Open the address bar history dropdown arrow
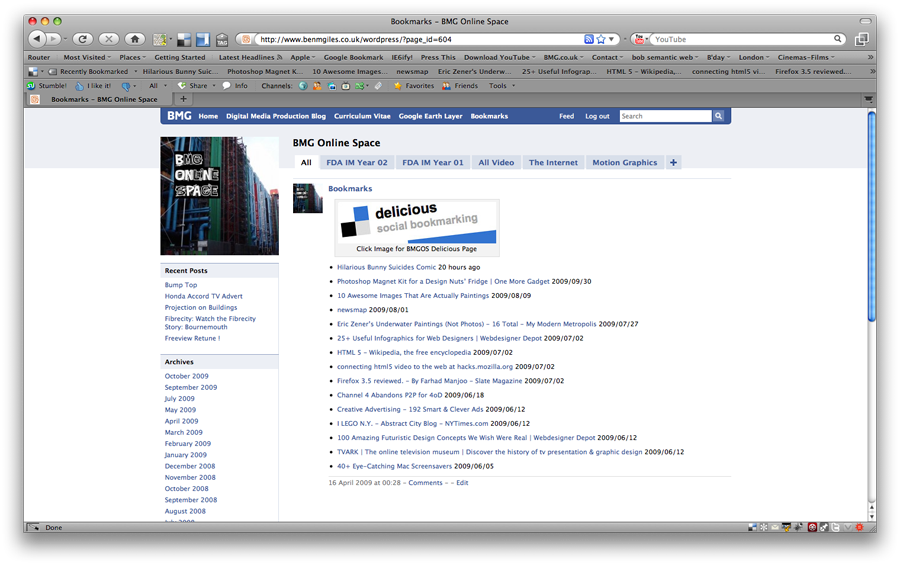Viewport: 900px width, 565px height. pos(611,39)
